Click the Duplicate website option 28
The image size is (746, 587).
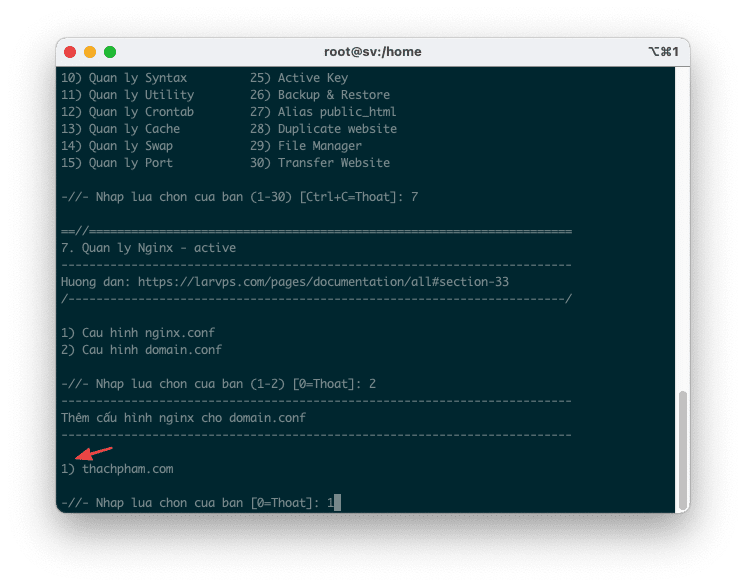point(323,129)
